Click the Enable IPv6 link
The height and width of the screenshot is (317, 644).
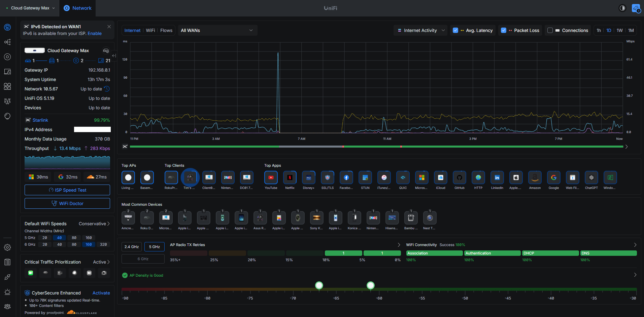pyautogui.click(x=95, y=33)
